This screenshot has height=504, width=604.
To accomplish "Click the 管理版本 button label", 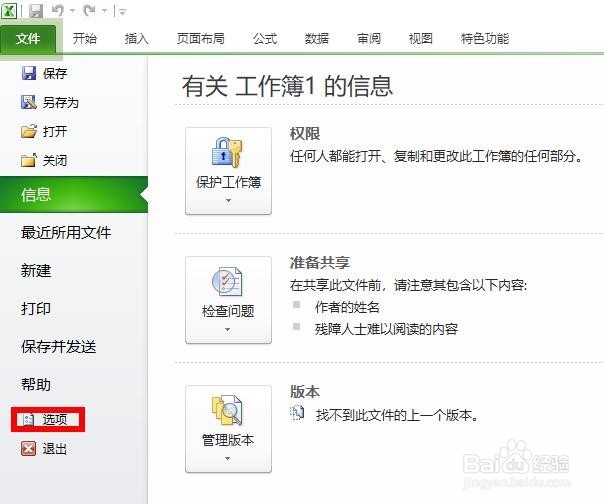I will (228, 440).
